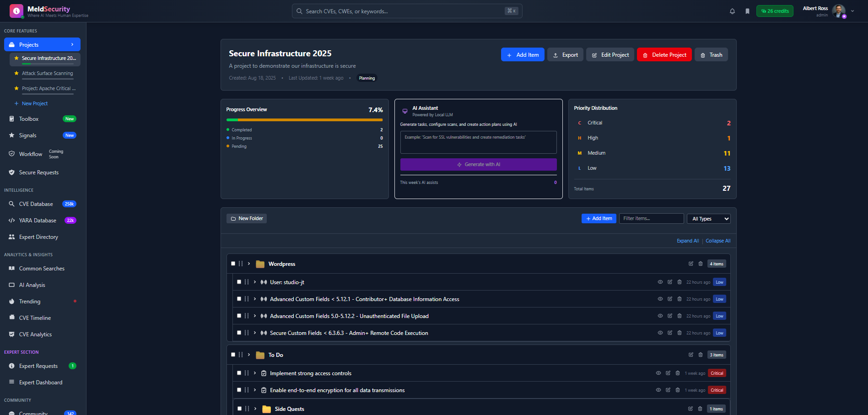Click the Projects chevron in the sidebar

72,44
